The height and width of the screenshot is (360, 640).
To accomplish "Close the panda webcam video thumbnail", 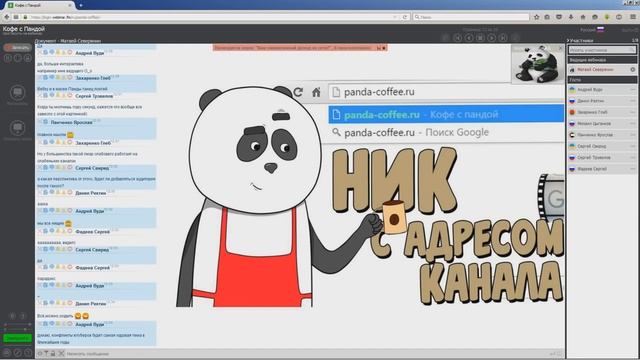I will pos(560,48).
